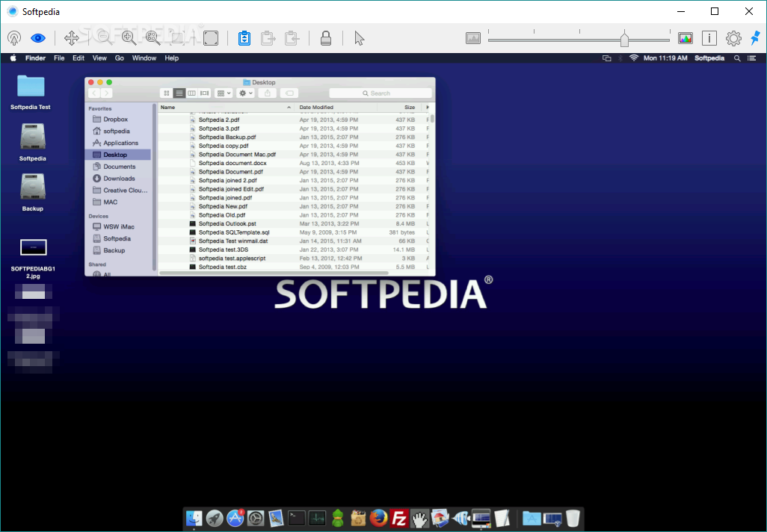Open the Edit menu in menu bar
Image resolution: width=767 pixels, height=532 pixels.
(78, 58)
